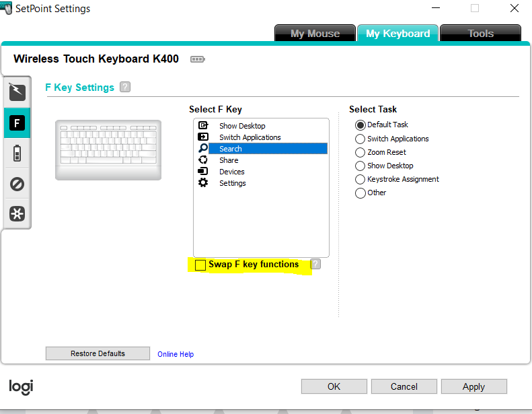Click the Apply button

coord(473,386)
